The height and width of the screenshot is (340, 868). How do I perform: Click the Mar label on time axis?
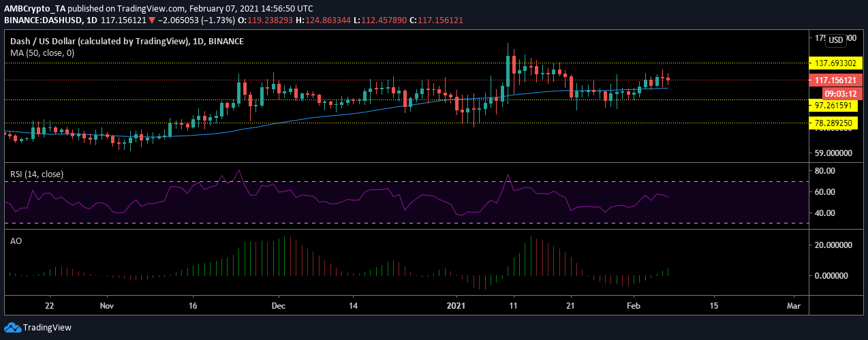pyautogui.click(x=793, y=305)
